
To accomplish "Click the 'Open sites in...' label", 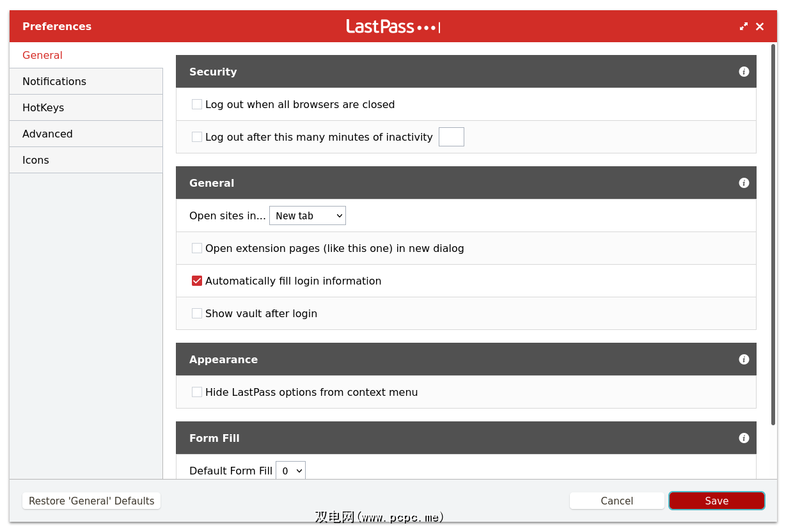I will (x=228, y=215).
